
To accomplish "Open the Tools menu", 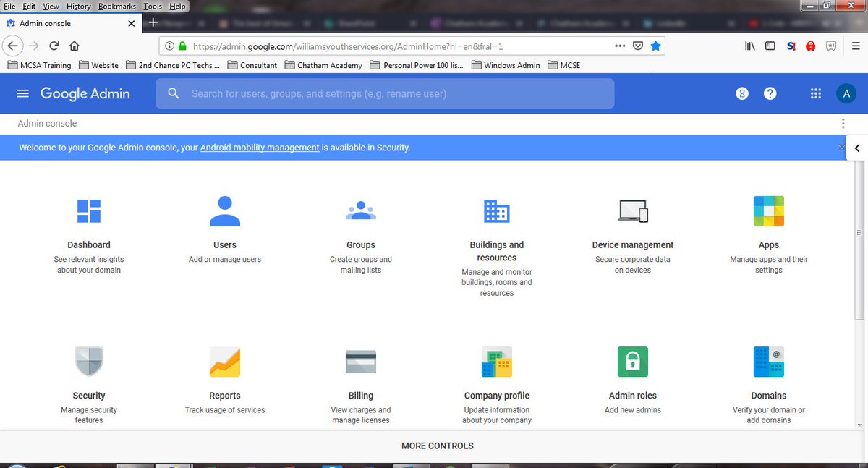I will 153,6.
